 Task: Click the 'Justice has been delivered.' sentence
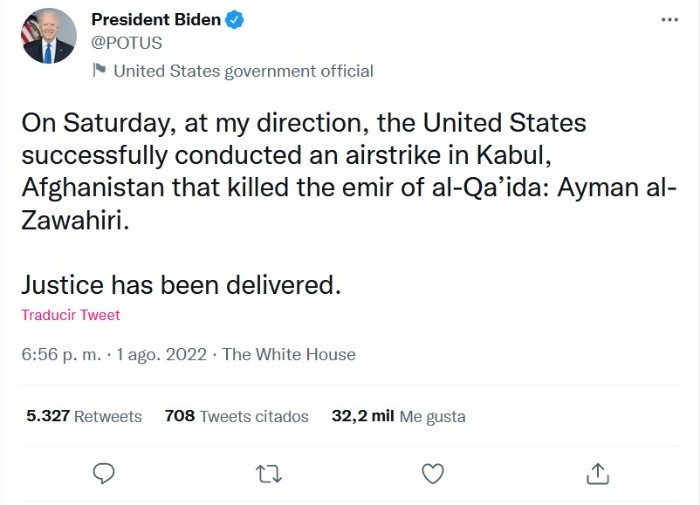pos(181,284)
